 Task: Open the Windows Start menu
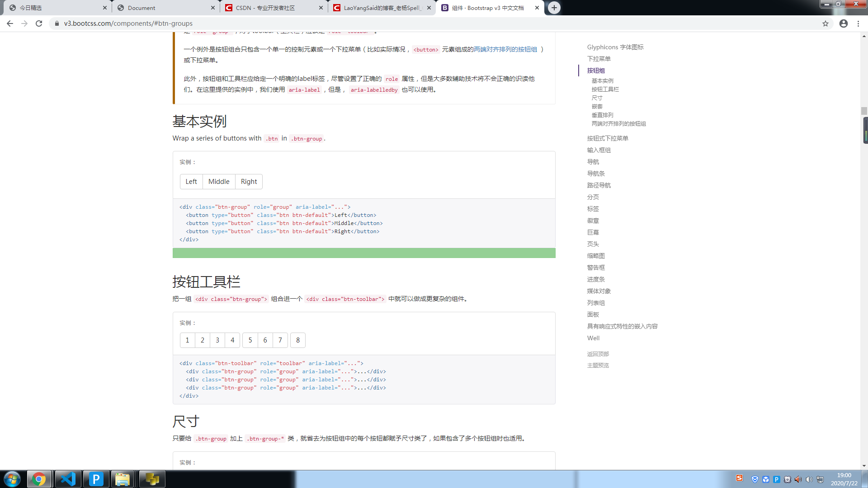coord(11,479)
